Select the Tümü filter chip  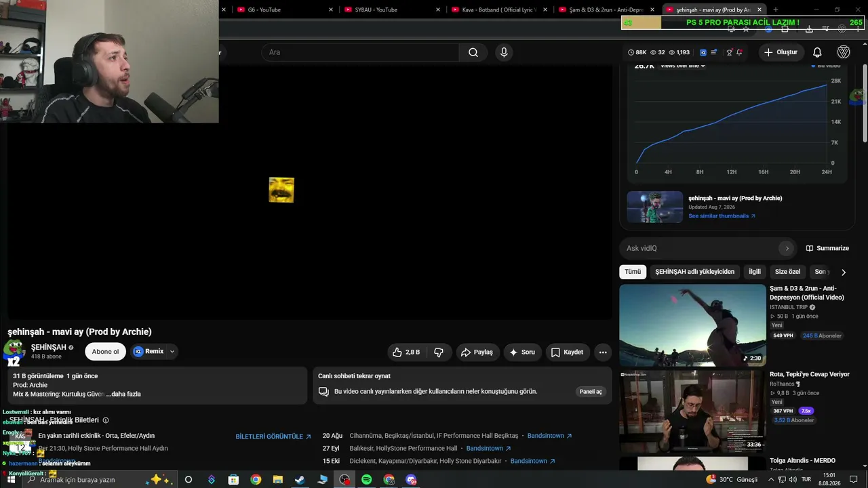pyautogui.click(x=633, y=272)
